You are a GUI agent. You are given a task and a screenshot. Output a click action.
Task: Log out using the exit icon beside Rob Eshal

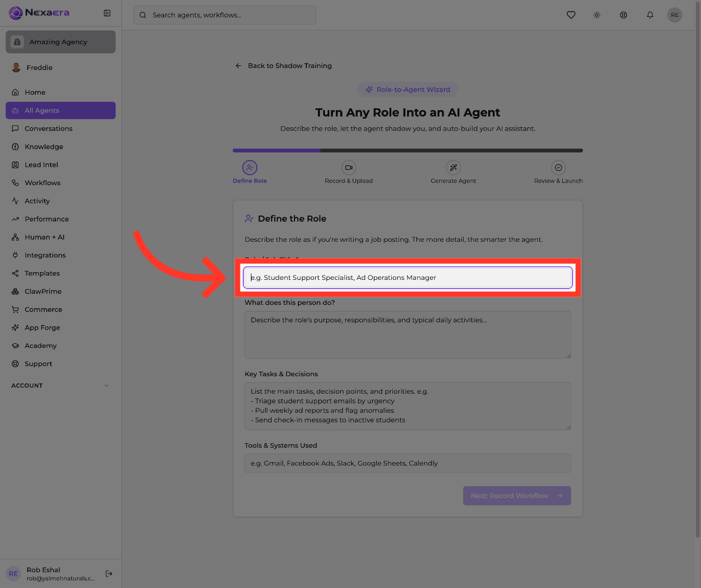109,573
